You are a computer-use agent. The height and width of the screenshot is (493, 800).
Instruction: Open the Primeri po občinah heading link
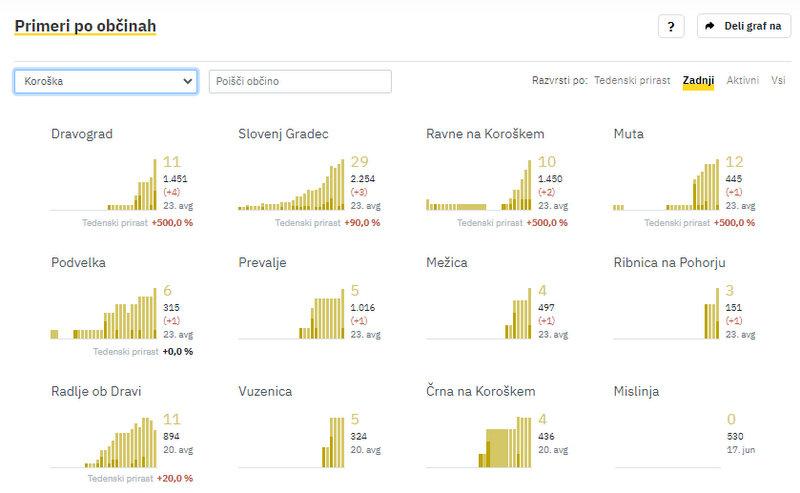click(85, 25)
